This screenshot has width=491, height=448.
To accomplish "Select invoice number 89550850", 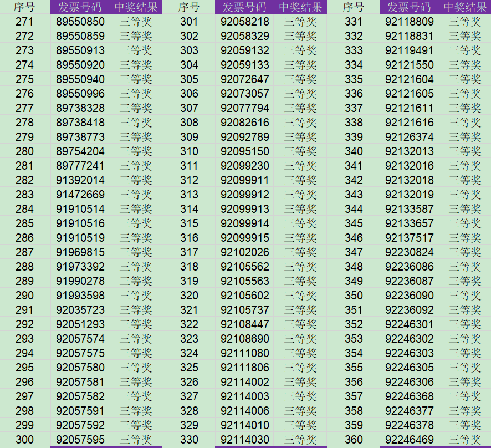I will (80, 22).
